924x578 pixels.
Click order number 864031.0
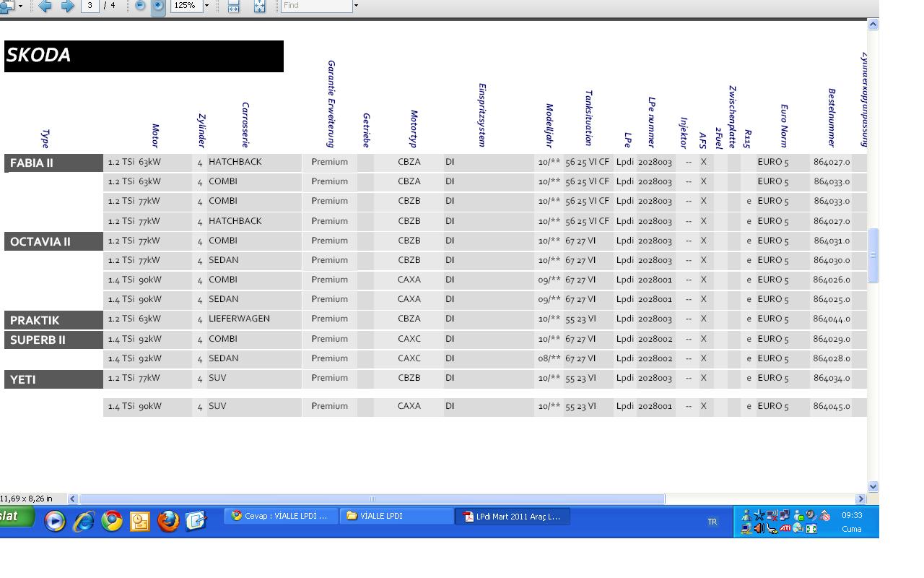(x=832, y=241)
